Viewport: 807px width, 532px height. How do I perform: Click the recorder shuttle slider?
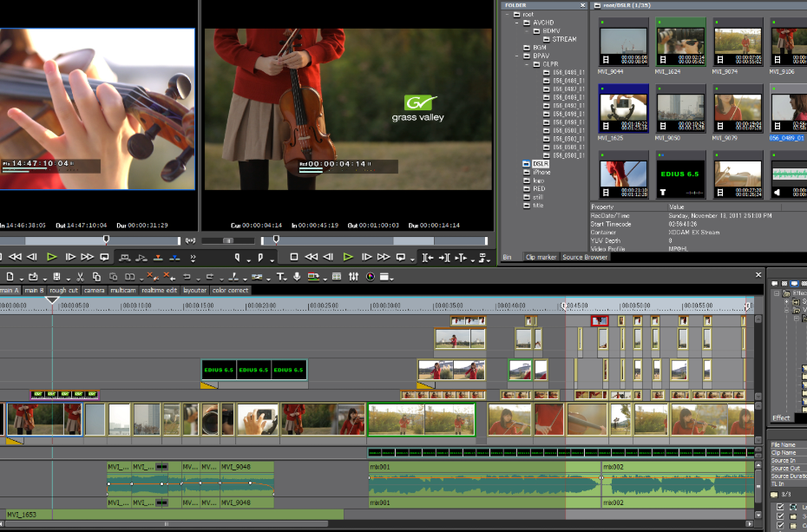tap(228, 240)
